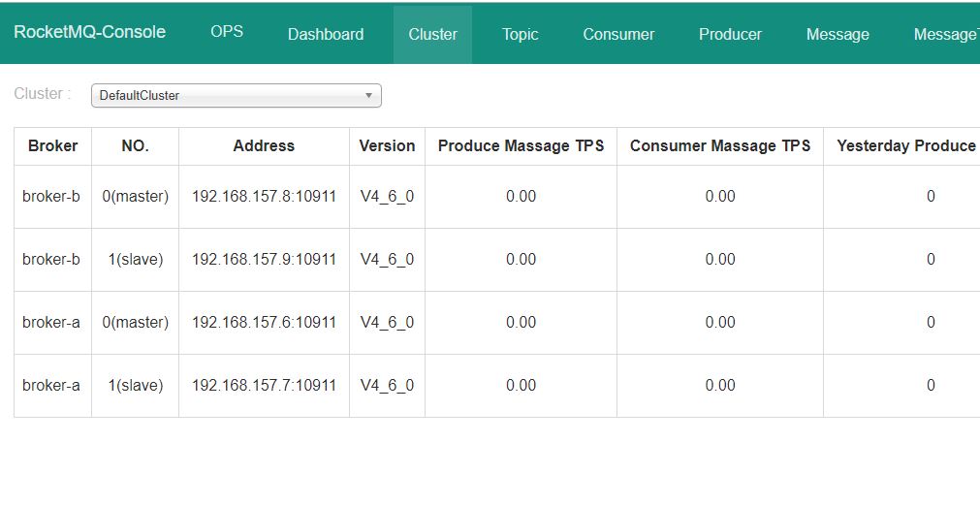Switch to the Topic page
The image size is (980, 506).
click(x=520, y=34)
